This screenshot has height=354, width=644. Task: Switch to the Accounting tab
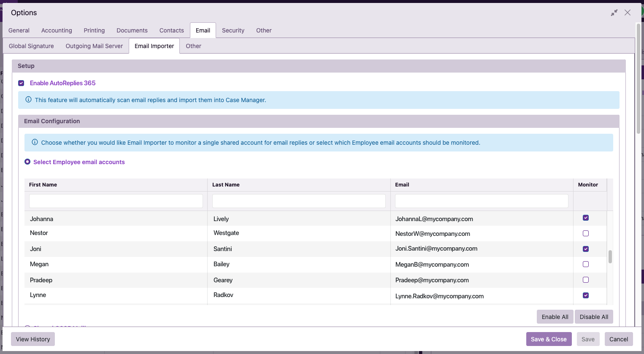[57, 30]
